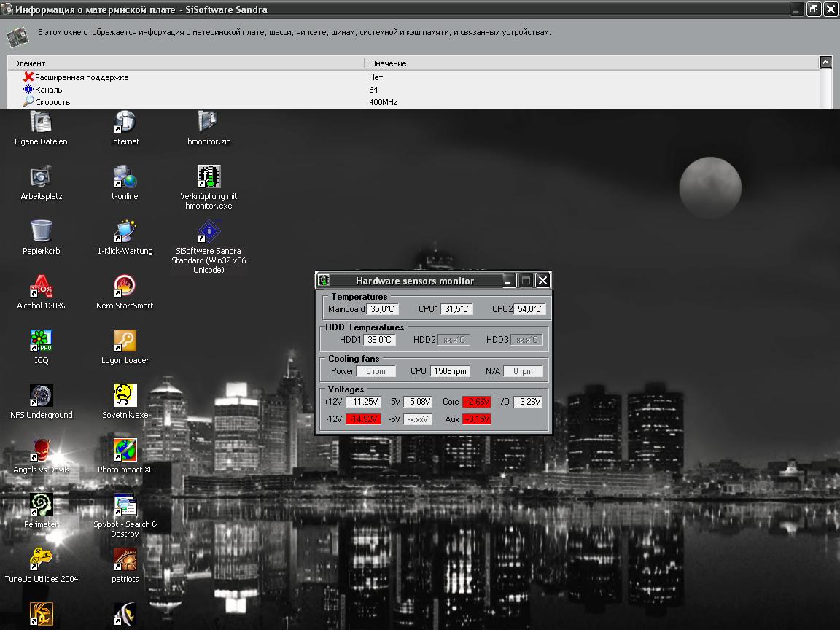
Task: Click the +5V voltage value +5,08V
Action: point(418,402)
